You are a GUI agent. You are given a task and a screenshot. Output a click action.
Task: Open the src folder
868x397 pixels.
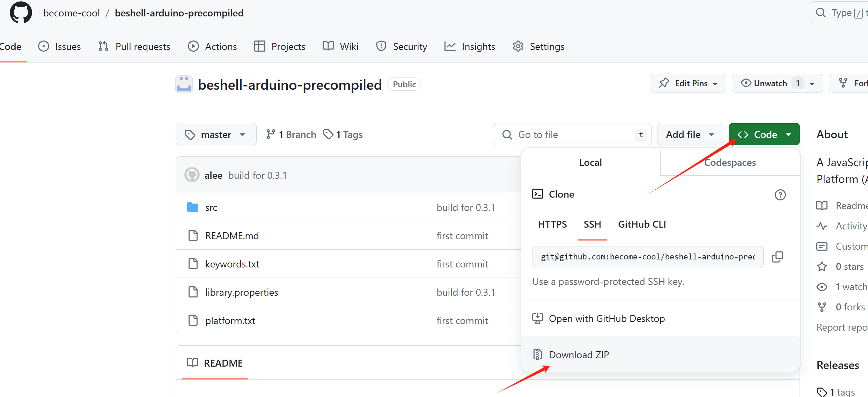coord(211,207)
